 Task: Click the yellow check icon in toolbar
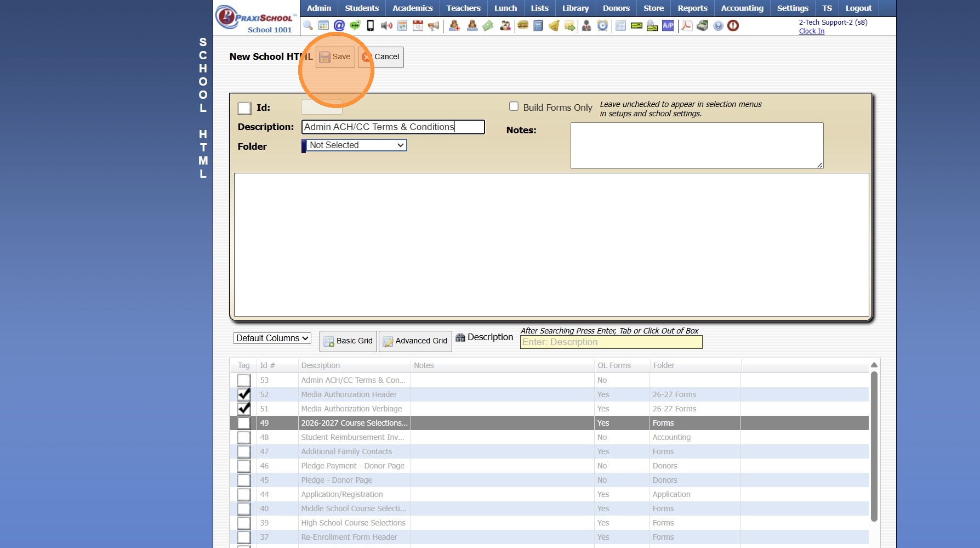point(636,26)
